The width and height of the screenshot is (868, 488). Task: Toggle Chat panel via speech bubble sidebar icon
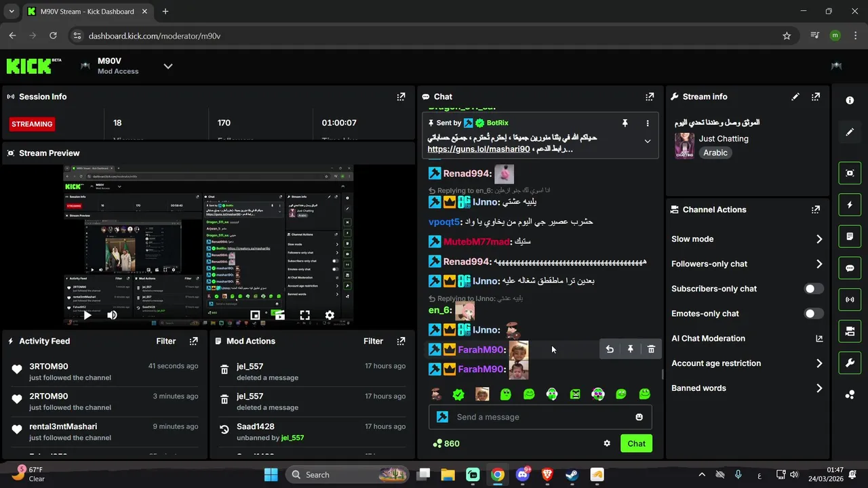850,268
